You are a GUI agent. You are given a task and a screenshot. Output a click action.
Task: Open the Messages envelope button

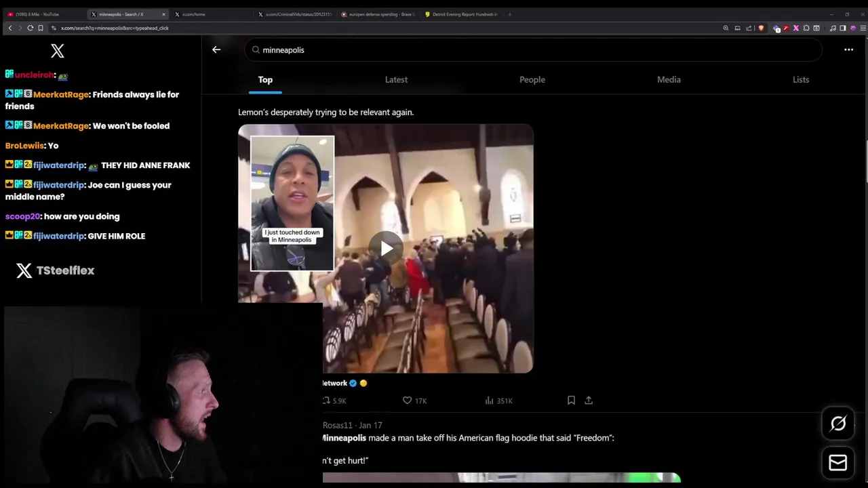click(838, 463)
